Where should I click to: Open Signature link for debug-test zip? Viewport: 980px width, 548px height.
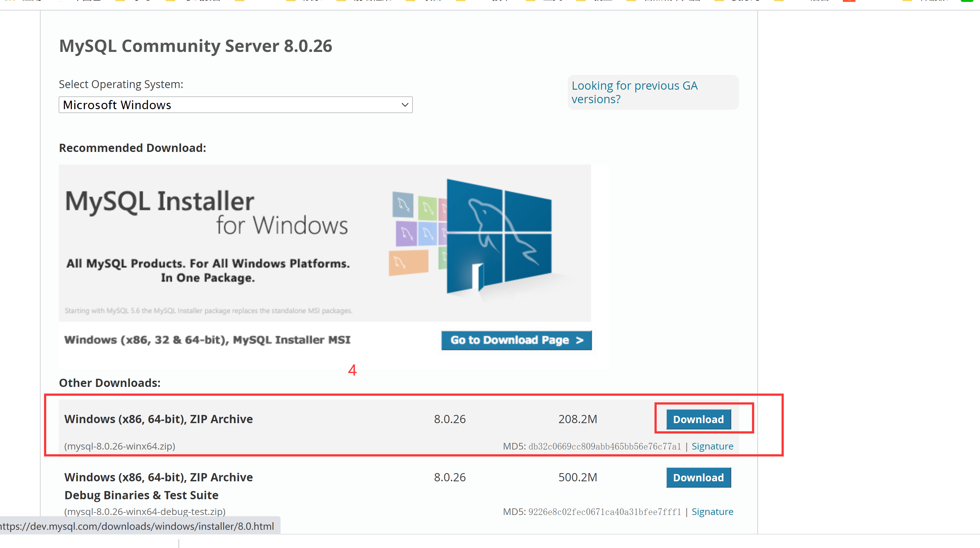coord(712,512)
